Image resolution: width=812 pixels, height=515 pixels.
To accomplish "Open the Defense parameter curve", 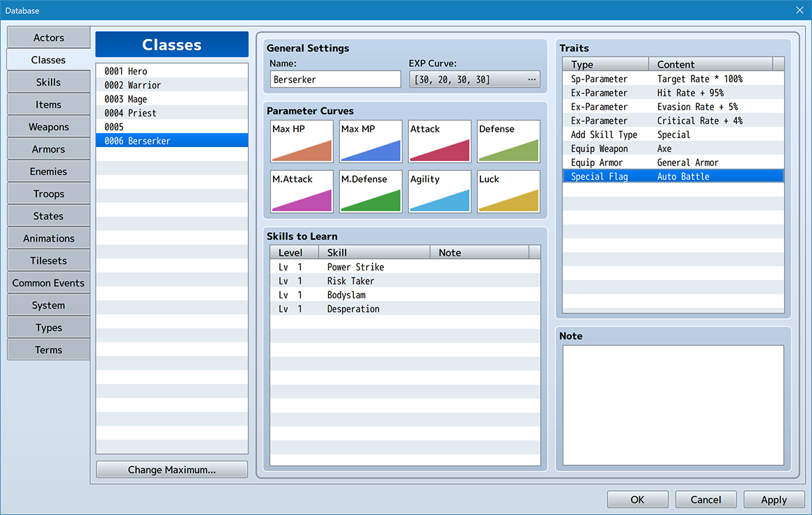I will tap(508, 141).
